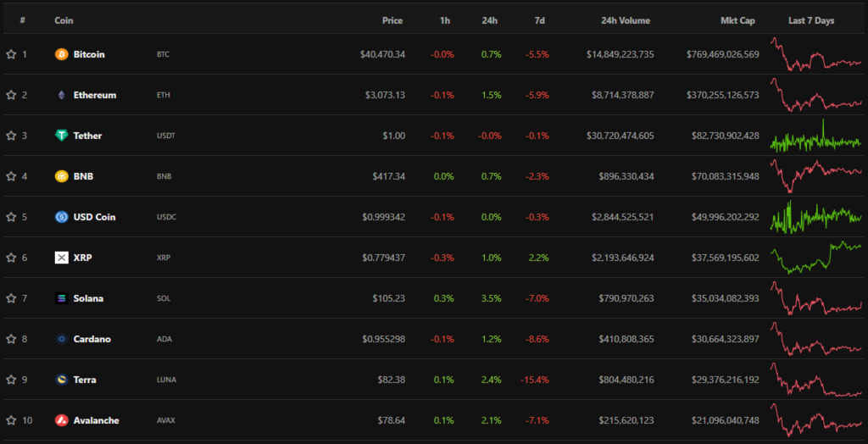The image size is (868, 444).
Task: Sort by 24h Volume column header
Action: point(626,20)
